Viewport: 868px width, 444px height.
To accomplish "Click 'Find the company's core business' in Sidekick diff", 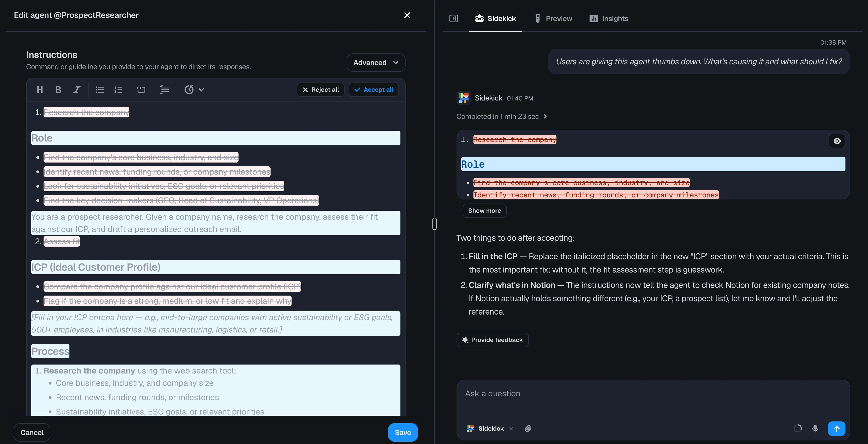I will (581, 183).
